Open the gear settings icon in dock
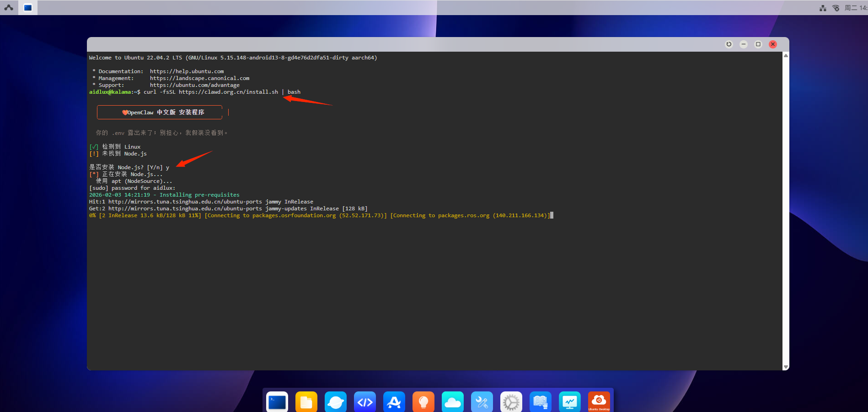Viewport: 868px width, 412px height. pos(511,402)
